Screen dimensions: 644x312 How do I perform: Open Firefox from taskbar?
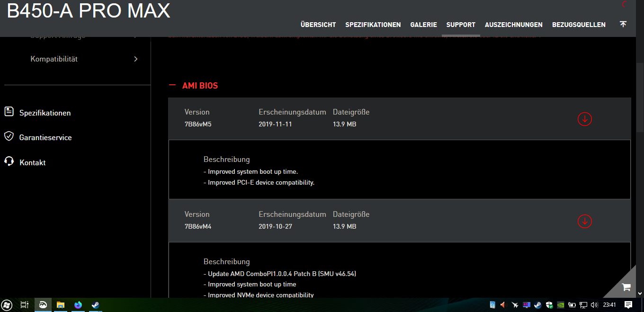tap(78, 305)
